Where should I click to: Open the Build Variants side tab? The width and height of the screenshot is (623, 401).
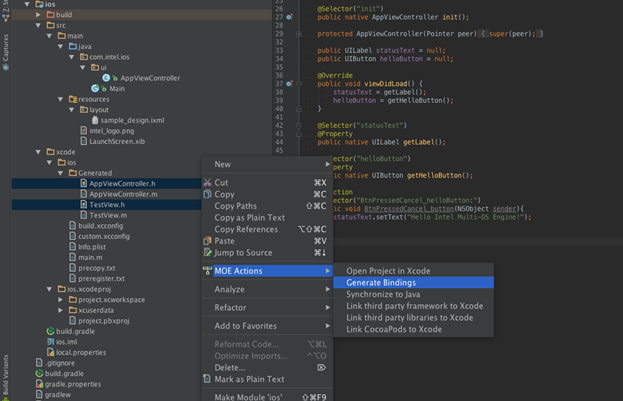point(6,376)
